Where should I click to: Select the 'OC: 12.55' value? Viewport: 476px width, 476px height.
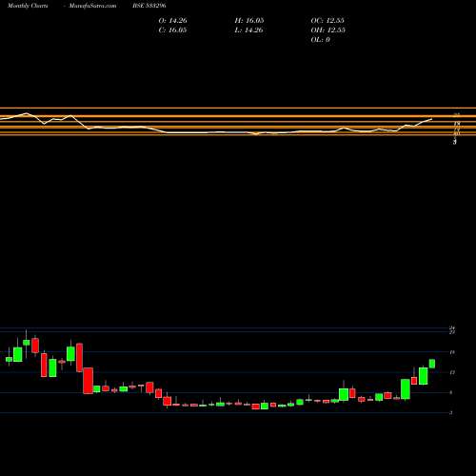pos(327,21)
